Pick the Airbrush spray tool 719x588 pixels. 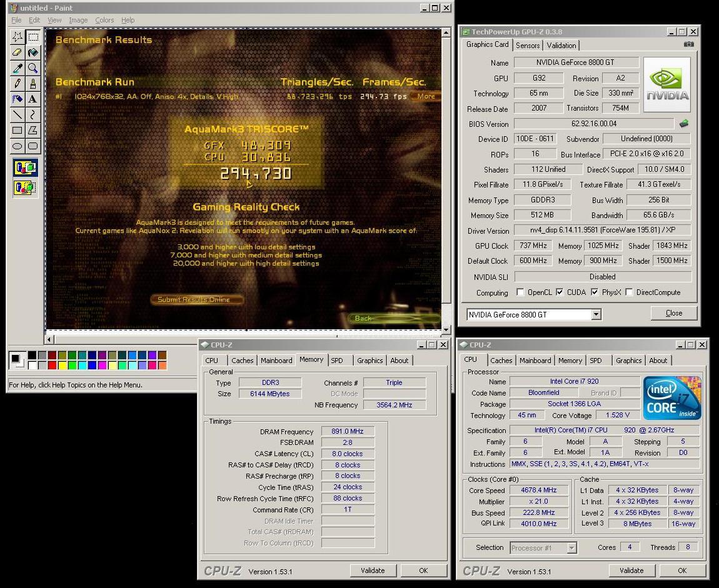click(x=18, y=99)
